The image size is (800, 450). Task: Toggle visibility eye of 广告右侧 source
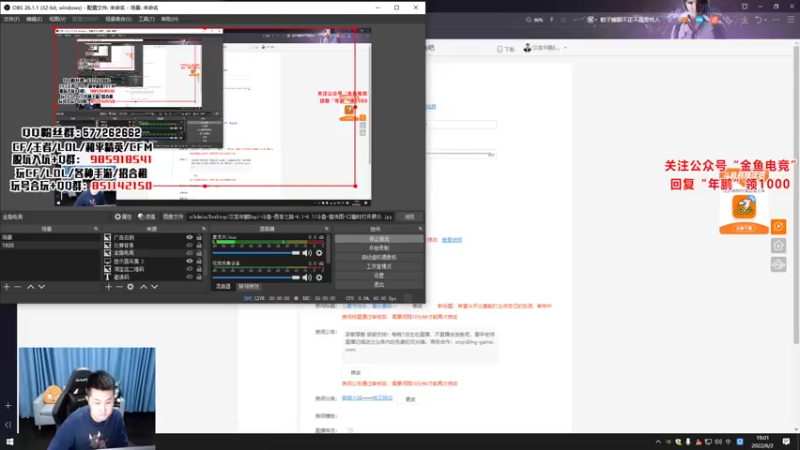189,237
